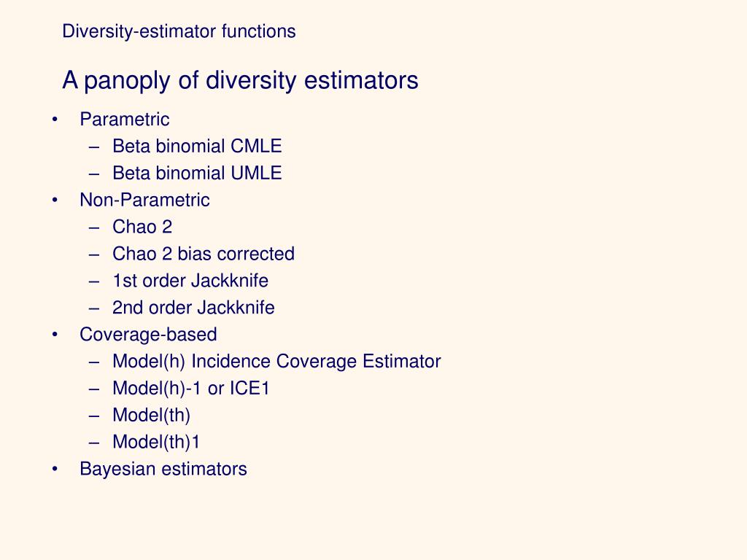The width and height of the screenshot is (747, 560).
Task: Select the plain 'Chao 2' entry
Action: (142, 227)
